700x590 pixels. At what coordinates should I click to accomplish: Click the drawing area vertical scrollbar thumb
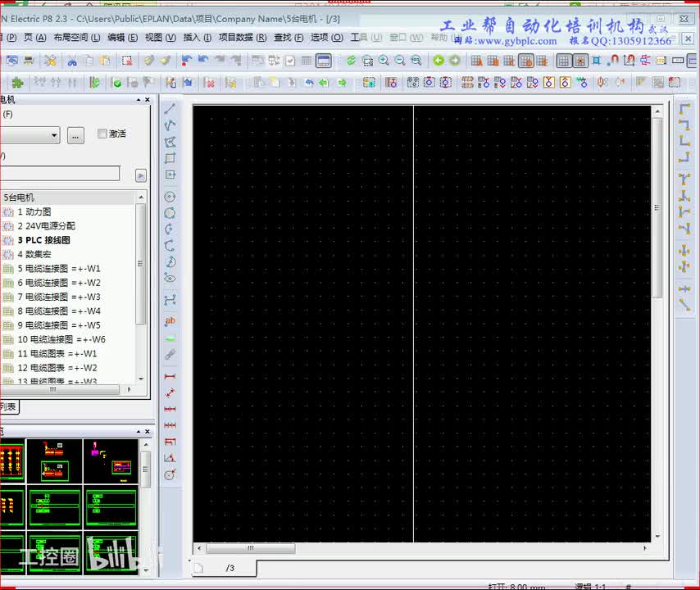point(657,207)
